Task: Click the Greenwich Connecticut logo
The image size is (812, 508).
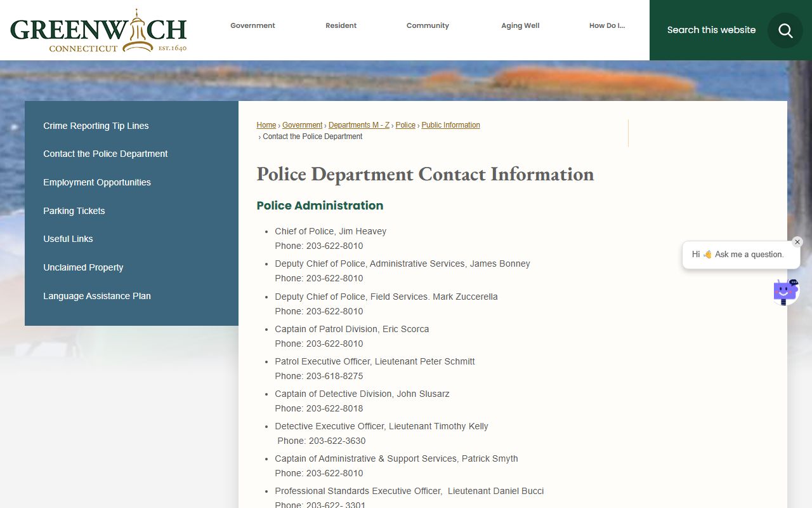Action: 98,30
